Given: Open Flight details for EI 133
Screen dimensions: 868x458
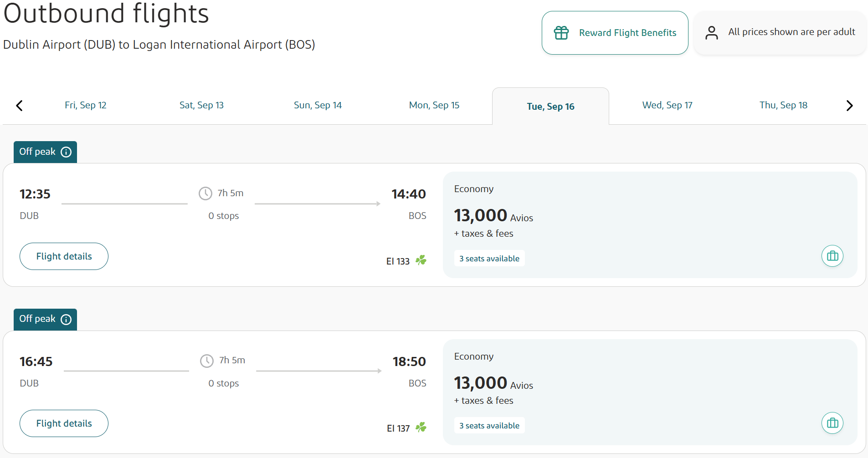Looking at the screenshot, I should tap(64, 256).
